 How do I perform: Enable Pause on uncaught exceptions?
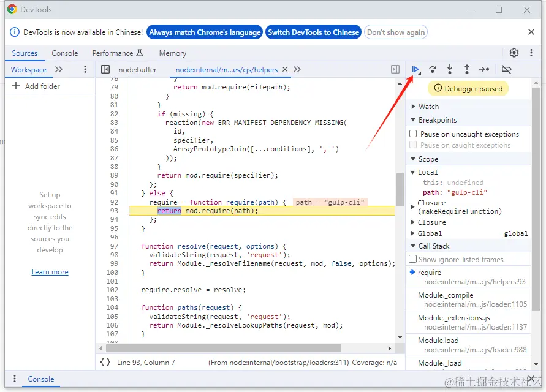(x=413, y=134)
